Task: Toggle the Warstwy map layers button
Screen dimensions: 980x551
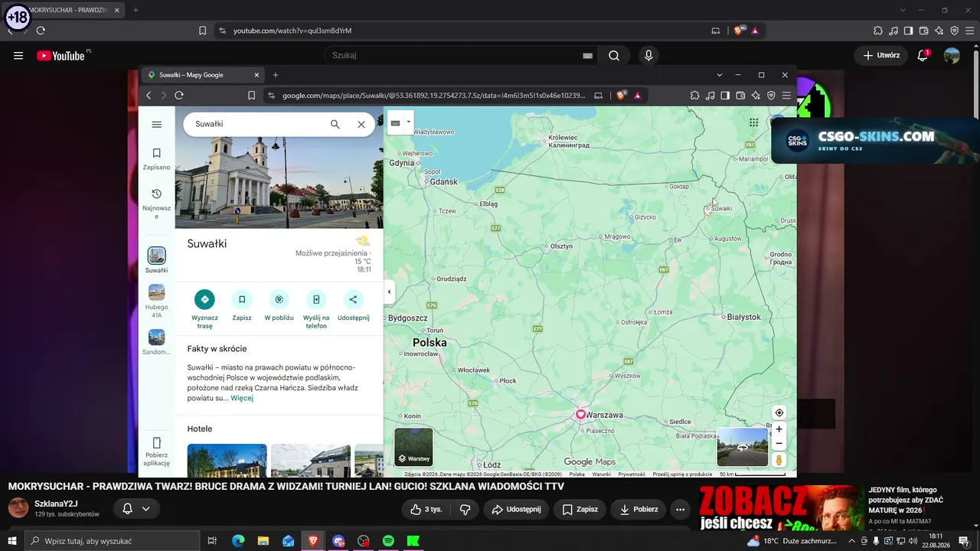Action: 413,447
